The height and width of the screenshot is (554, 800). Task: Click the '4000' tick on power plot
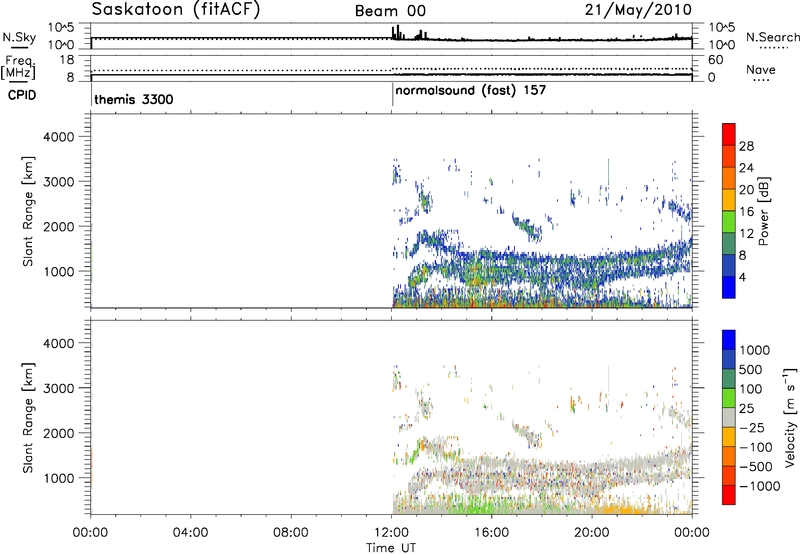[59, 137]
